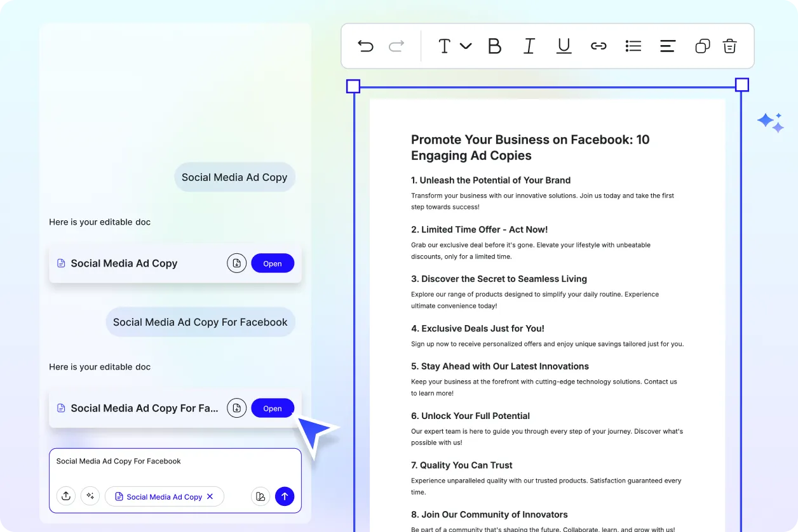
Task: Send the prompt with the arrow button
Action: point(285,496)
